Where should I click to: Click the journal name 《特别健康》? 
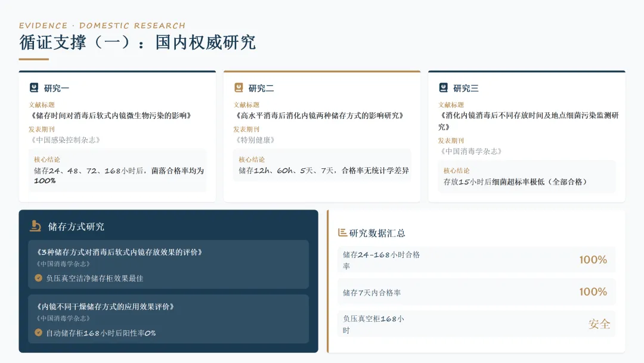255,140
